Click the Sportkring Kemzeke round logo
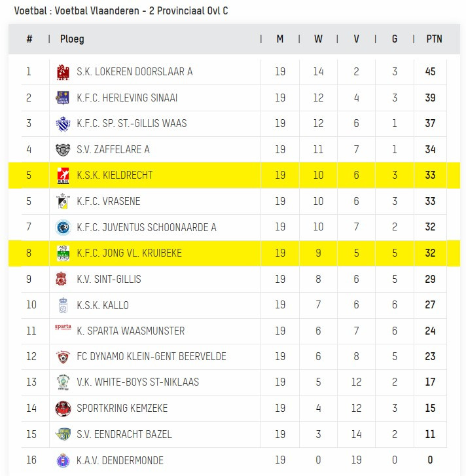This screenshot has width=466, height=476. tap(63, 409)
